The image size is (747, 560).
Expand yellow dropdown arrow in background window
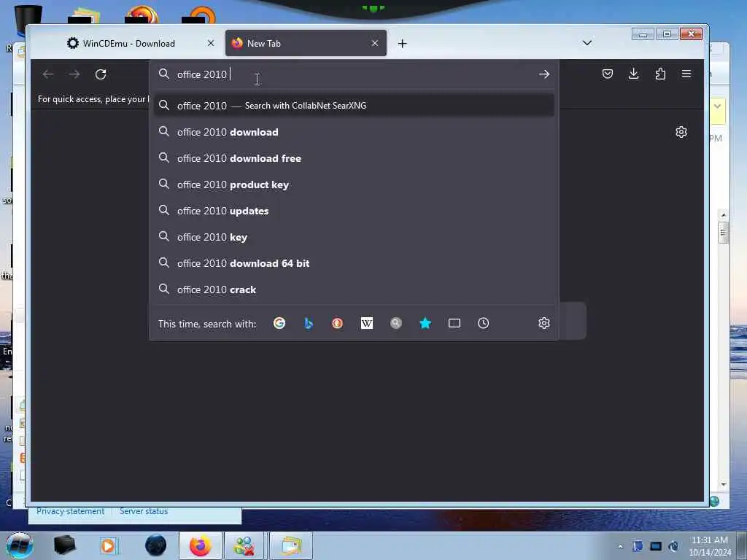pos(718,106)
